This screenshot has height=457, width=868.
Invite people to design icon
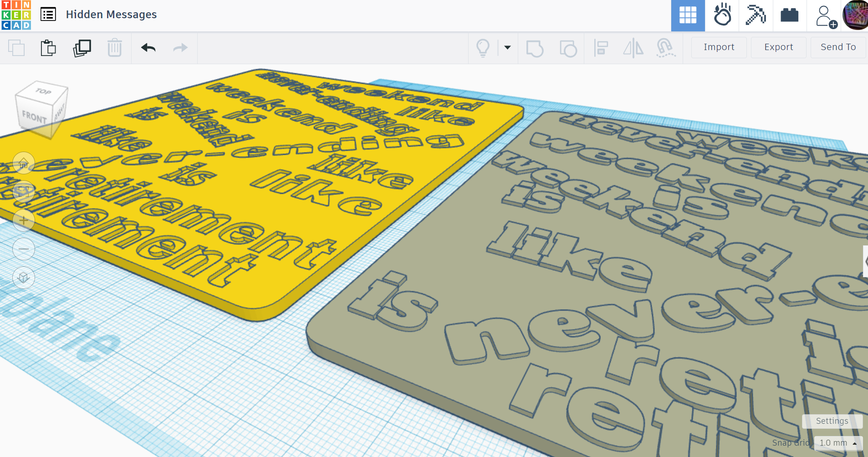[x=826, y=16]
